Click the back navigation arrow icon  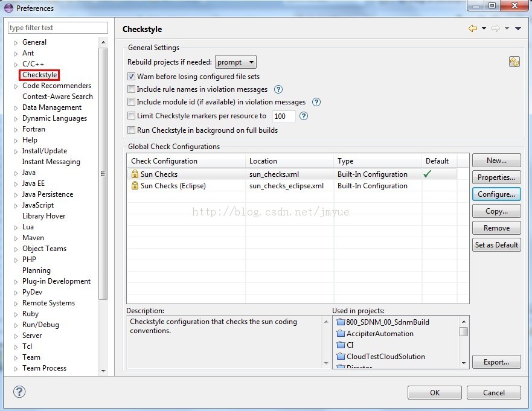(x=472, y=29)
